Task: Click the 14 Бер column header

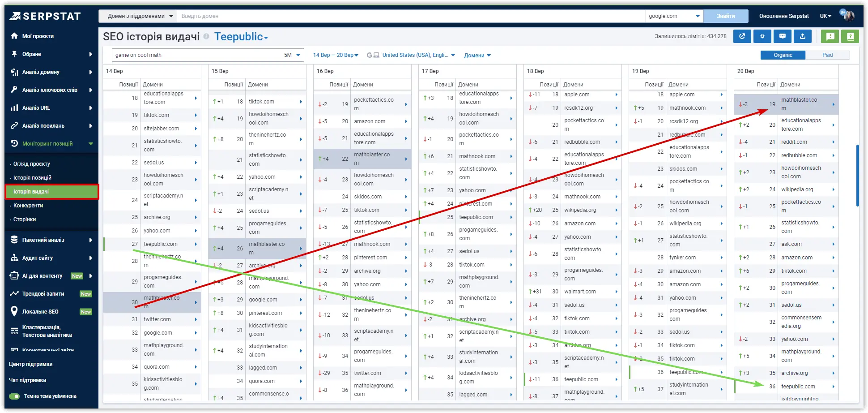Action: coord(115,71)
